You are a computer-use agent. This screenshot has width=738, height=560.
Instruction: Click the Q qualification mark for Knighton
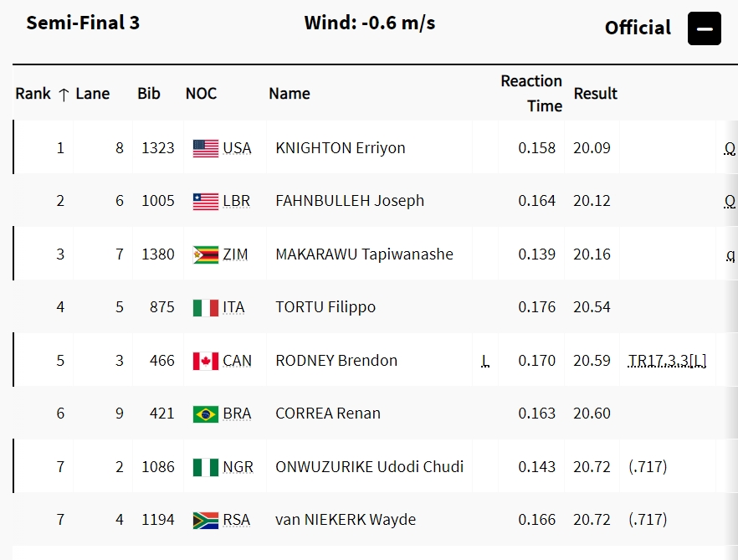pos(730,149)
